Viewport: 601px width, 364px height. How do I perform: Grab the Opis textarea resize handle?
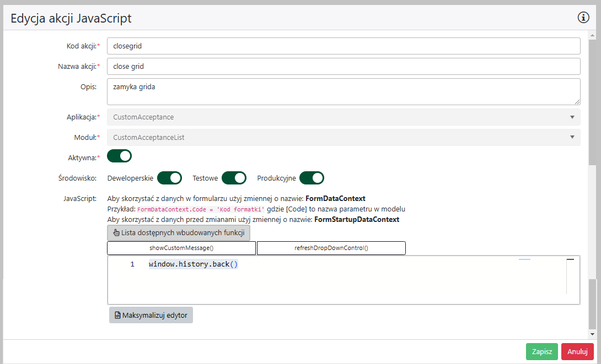[x=577, y=101]
